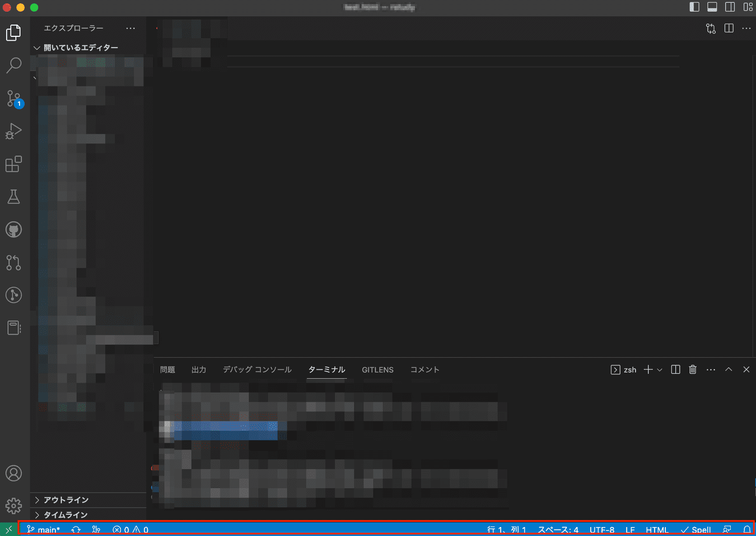This screenshot has width=756, height=536.
Task: Select the ターミナル panel tab
Action: click(x=326, y=369)
